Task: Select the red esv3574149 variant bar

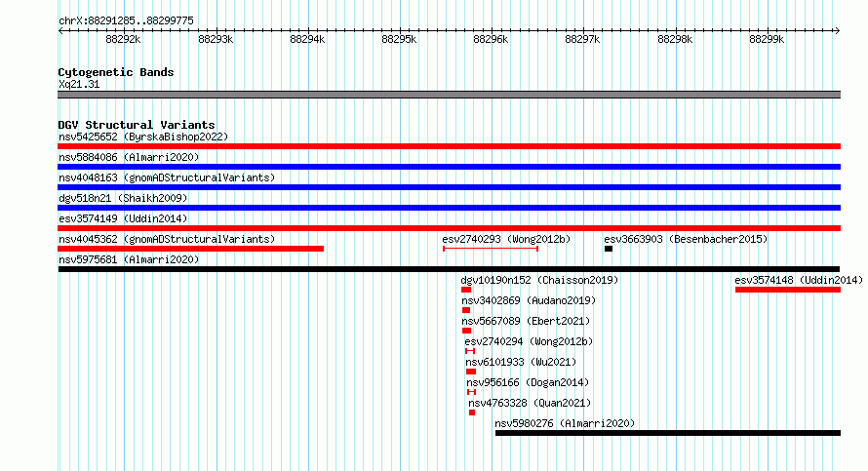Action: (x=449, y=228)
